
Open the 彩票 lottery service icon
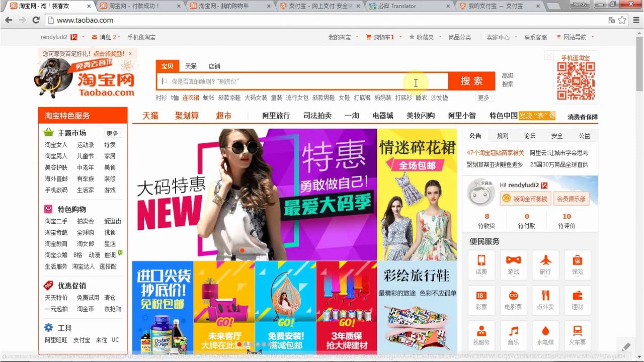pyautogui.click(x=481, y=300)
